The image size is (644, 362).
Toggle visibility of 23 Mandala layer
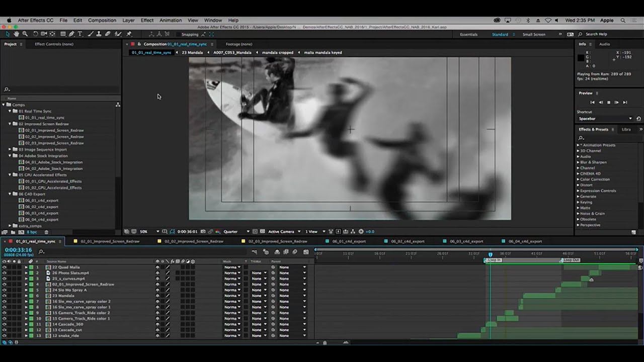pos(5,296)
